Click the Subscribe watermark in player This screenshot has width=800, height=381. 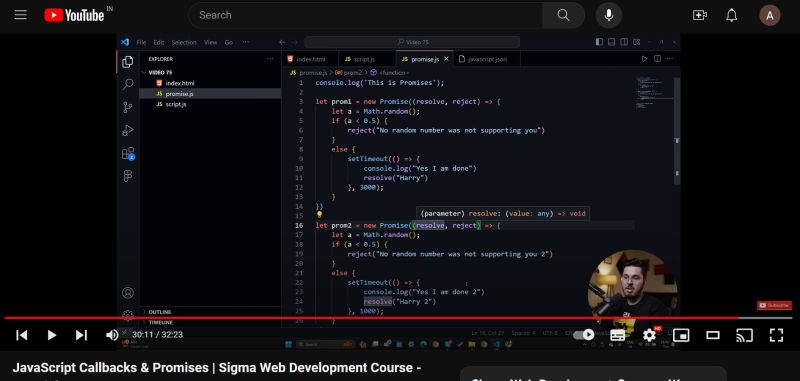(x=774, y=305)
